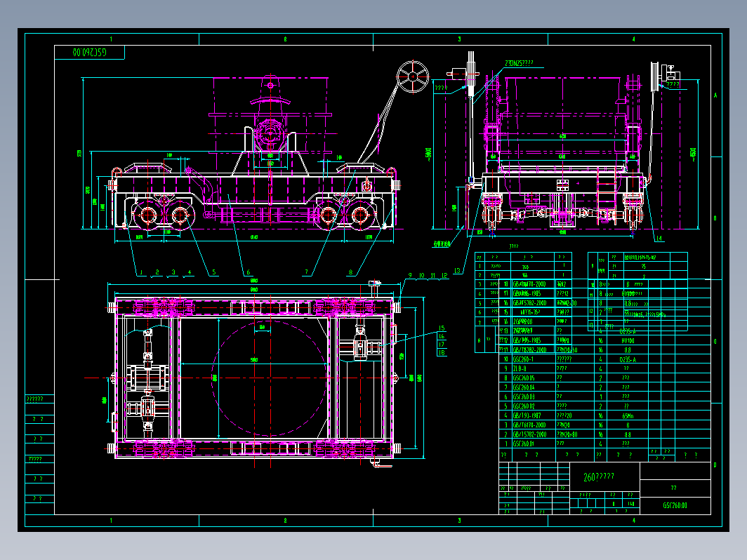
Task: Click the ~5400 height dimension
Action: (x=428, y=154)
